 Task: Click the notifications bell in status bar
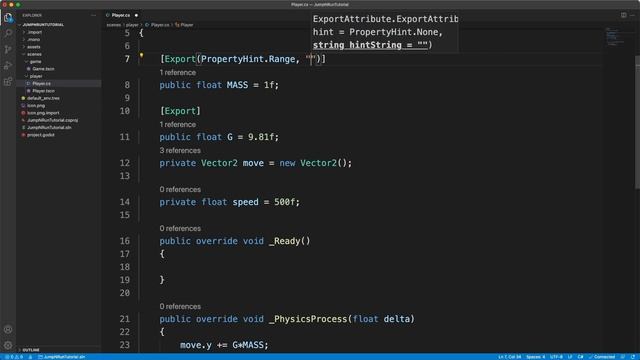[633, 357]
